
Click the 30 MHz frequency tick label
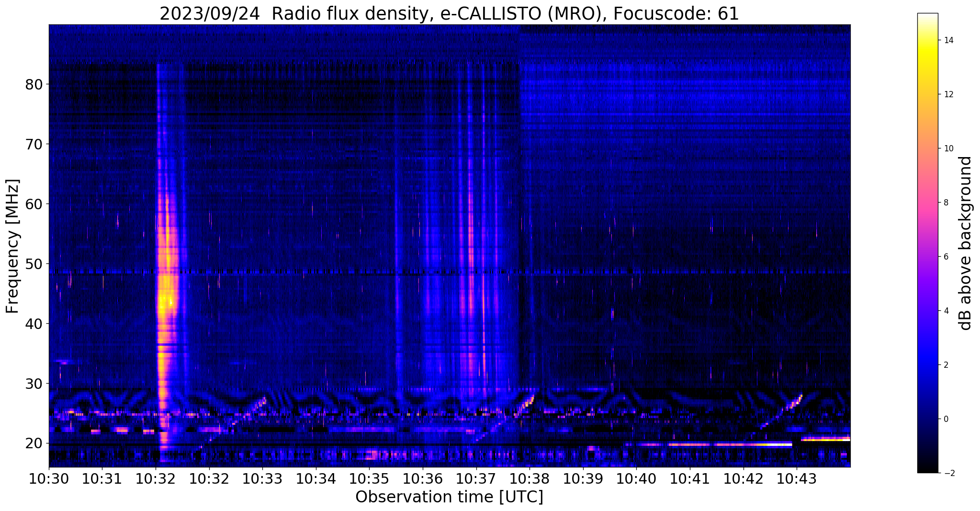point(34,384)
